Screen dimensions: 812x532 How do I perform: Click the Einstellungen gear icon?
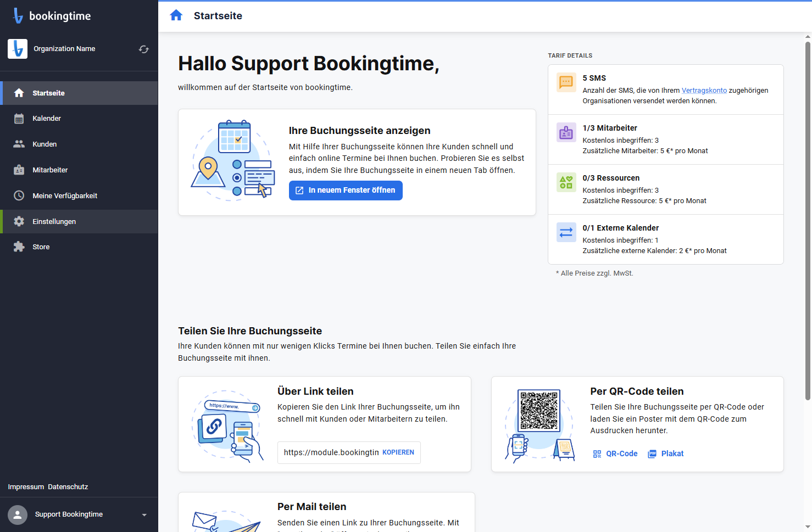click(x=19, y=221)
